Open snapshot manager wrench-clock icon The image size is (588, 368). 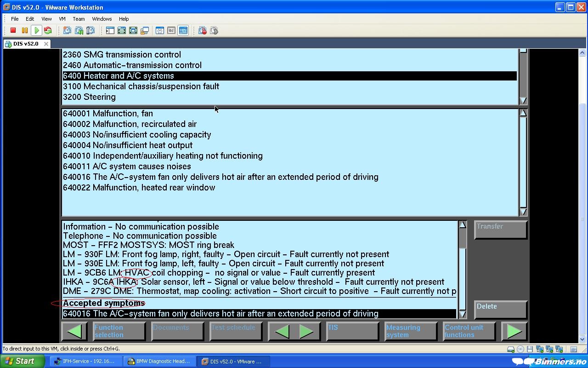(90, 30)
